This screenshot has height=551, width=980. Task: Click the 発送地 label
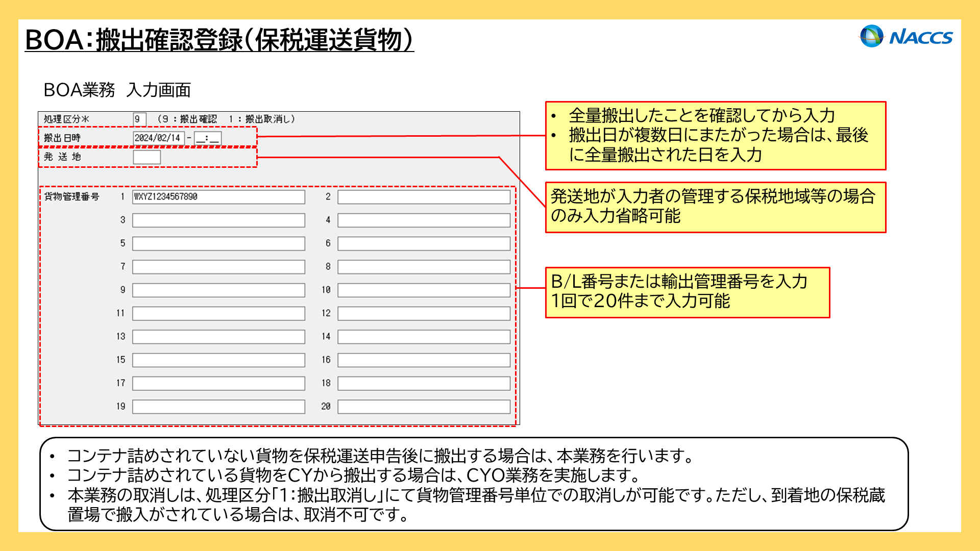tap(62, 157)
